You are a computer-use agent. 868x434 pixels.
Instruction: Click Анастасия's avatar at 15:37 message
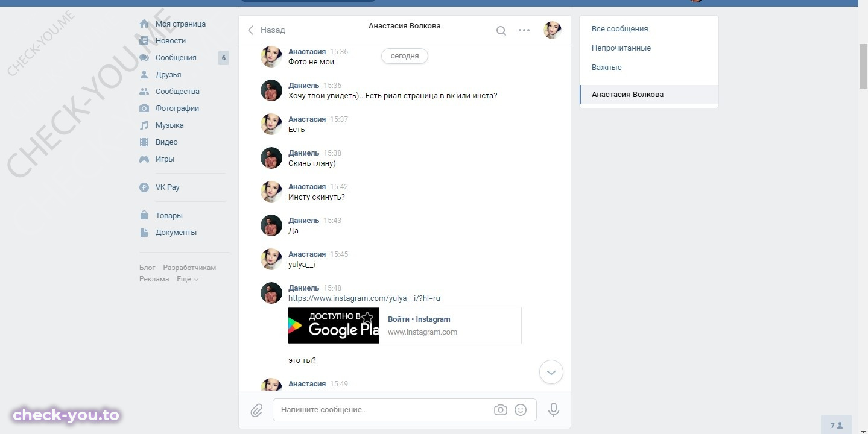tap(271, 124)
